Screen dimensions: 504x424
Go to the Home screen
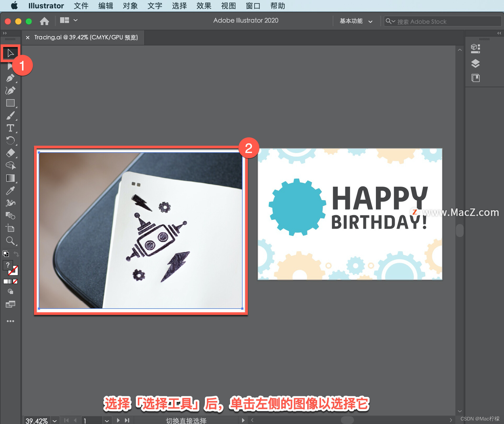[44, 21]
